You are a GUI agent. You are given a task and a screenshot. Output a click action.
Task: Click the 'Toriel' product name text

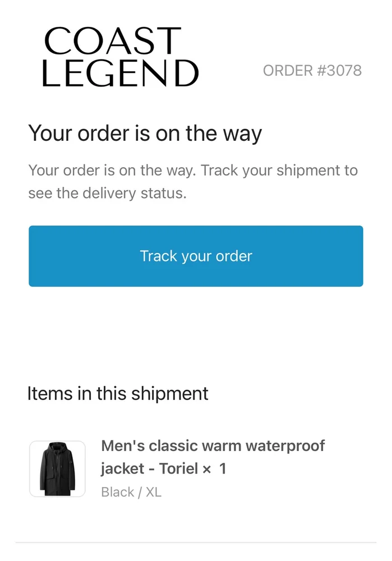point(178,468)
